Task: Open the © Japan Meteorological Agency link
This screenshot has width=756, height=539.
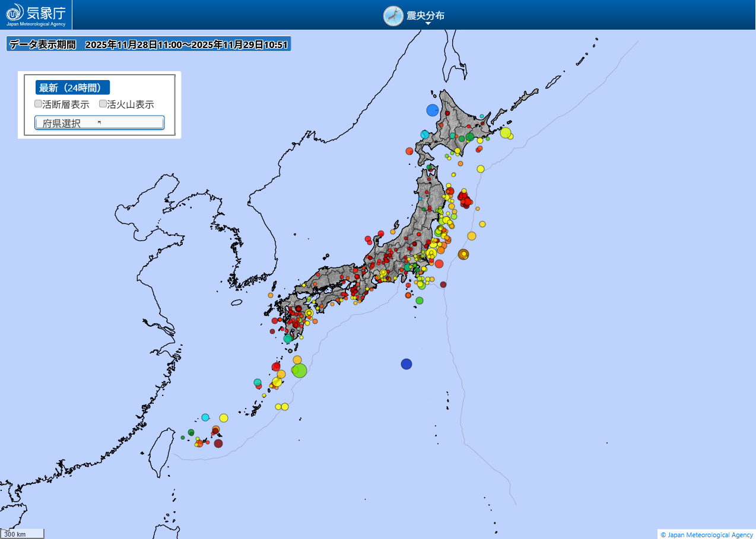Action: tap(706, 534)
